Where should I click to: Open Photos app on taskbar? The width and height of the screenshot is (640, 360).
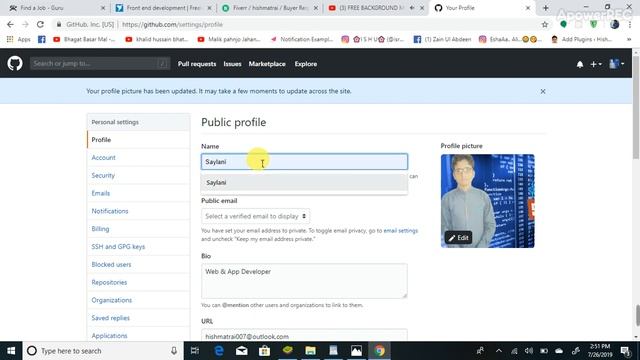pos(356,351)
